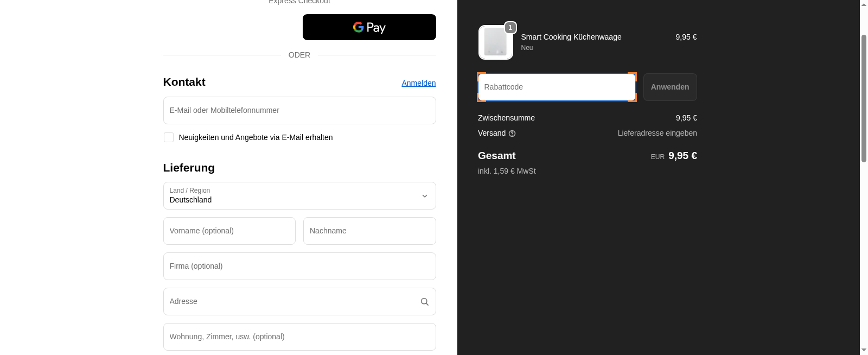The width and height of the screenshot is (868, 355).
Task: Click the "Zwischensumme" label
Action: click(506, 118)
